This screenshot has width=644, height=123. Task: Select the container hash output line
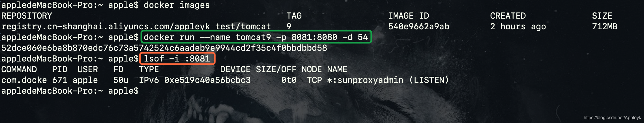click(x=164, y=48)
